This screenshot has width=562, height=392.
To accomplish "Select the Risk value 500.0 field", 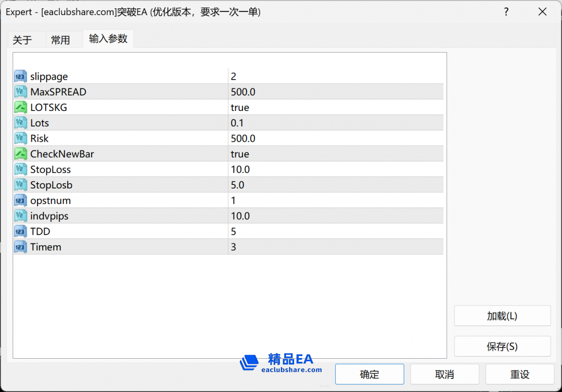I will [336, 138].
